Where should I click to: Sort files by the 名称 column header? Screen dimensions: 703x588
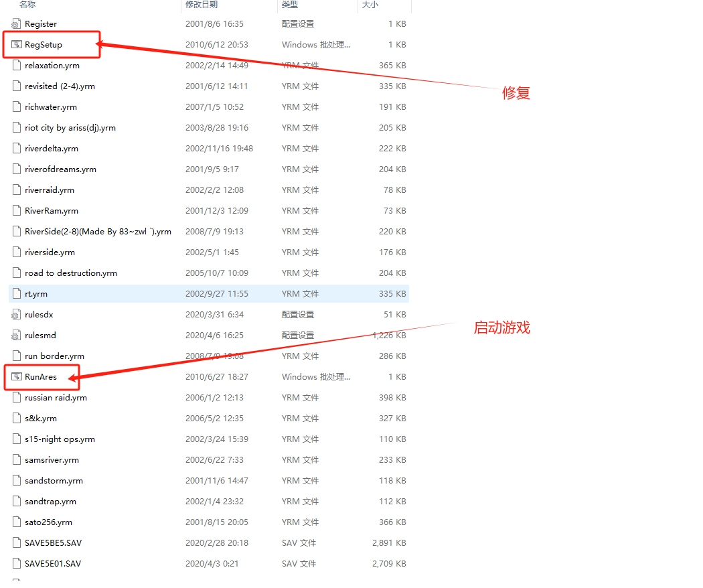click(x=27, y=5)
